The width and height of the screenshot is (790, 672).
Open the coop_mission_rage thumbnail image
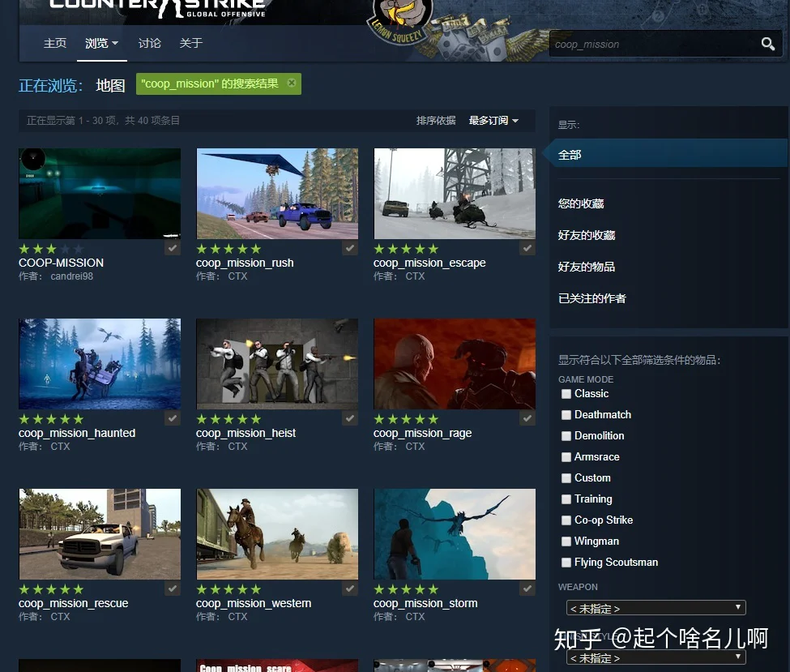point(455,364)
